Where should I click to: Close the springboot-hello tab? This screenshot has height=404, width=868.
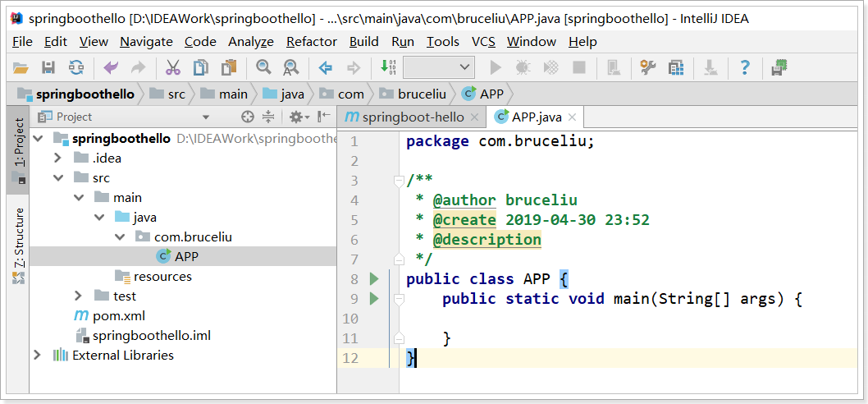click(474, 117)
